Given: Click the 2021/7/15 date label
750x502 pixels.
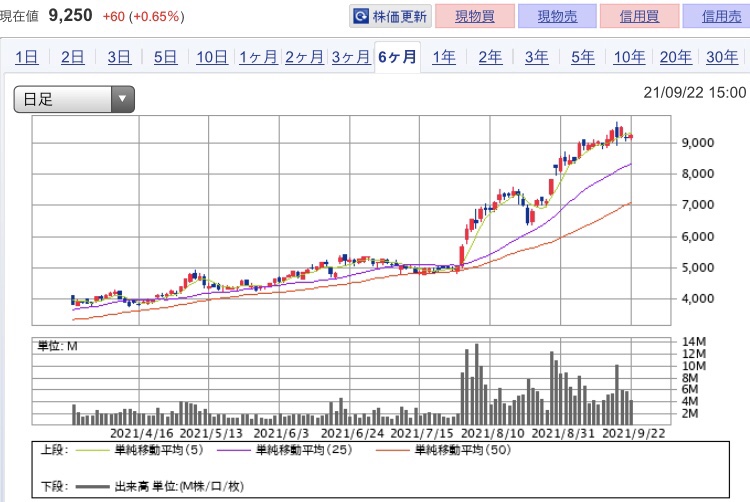Looking at the screenshot, I should (x=422, y=434).
